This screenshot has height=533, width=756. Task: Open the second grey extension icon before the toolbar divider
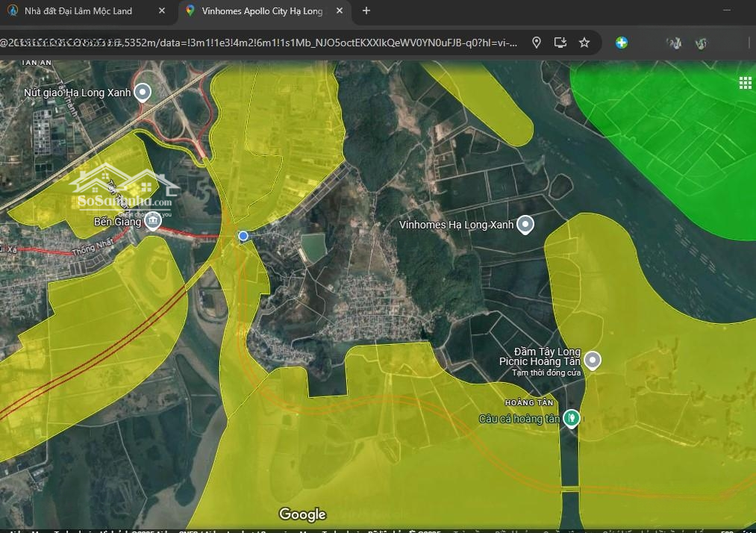(701, 43)
